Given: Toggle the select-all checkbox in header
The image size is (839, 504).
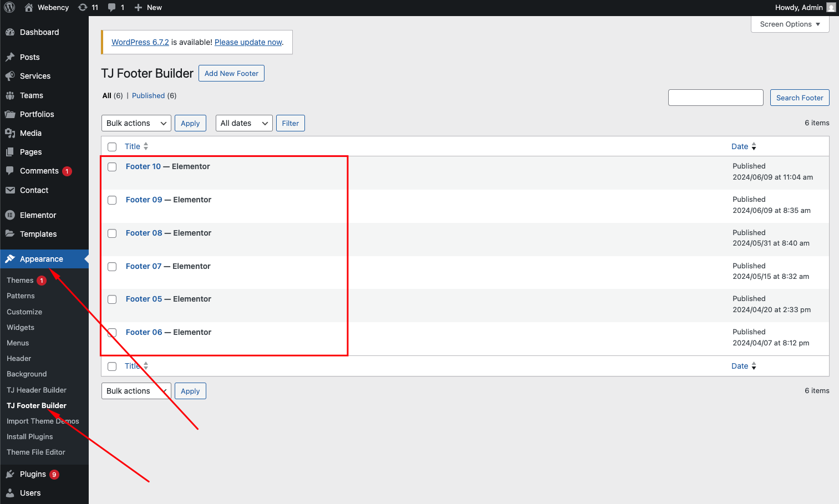Looking at the screenshot, I should coord(112,147).
